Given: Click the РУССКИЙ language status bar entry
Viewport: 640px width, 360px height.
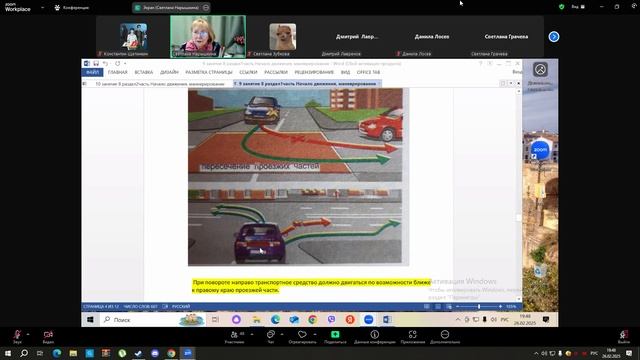Looking at the screenshot, I should [x=181, y=307].
